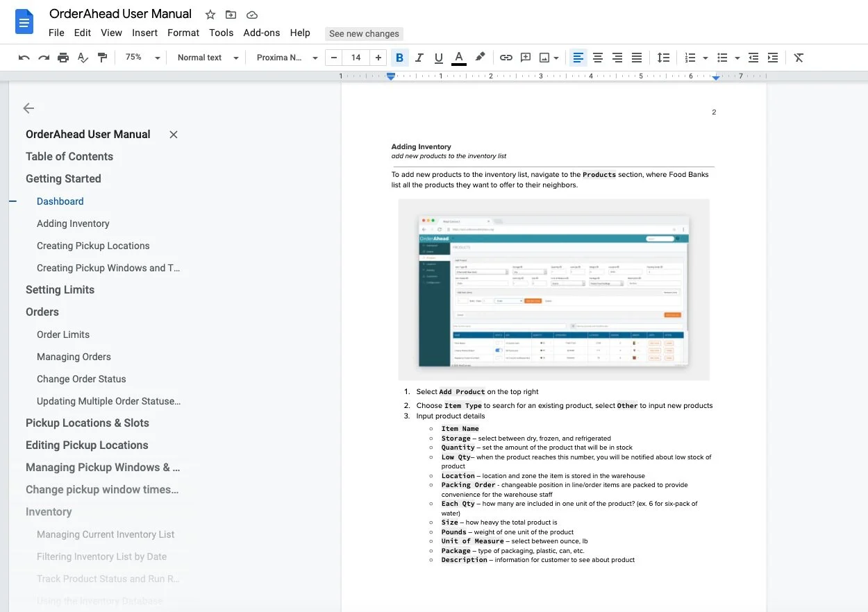
Task: Open the View menu
Action: 111,33
